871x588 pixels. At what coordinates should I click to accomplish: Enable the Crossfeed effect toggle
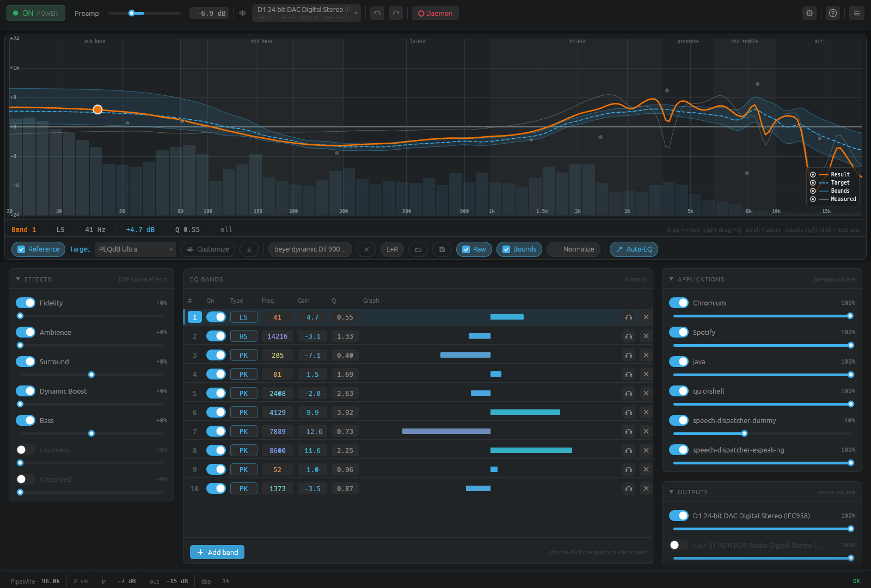26,479
